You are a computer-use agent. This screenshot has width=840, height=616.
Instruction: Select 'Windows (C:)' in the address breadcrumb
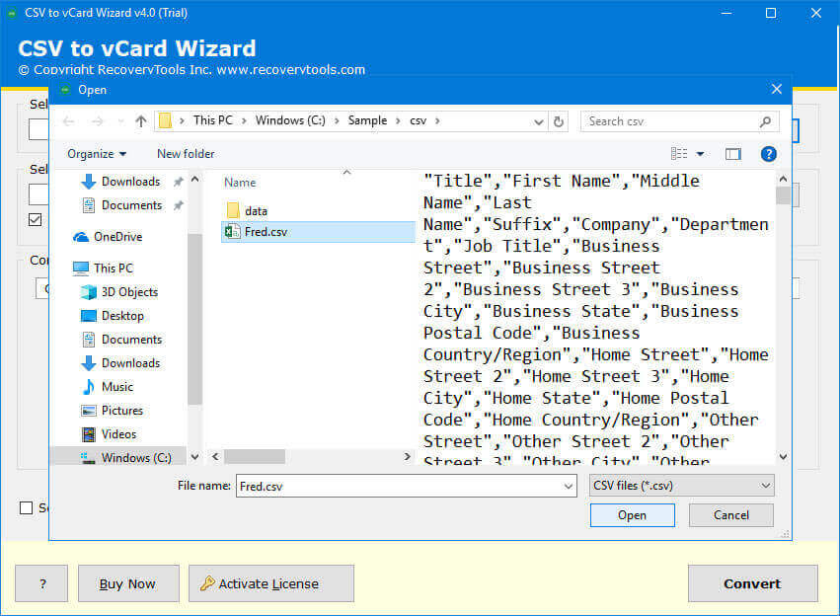pos(290,120)
